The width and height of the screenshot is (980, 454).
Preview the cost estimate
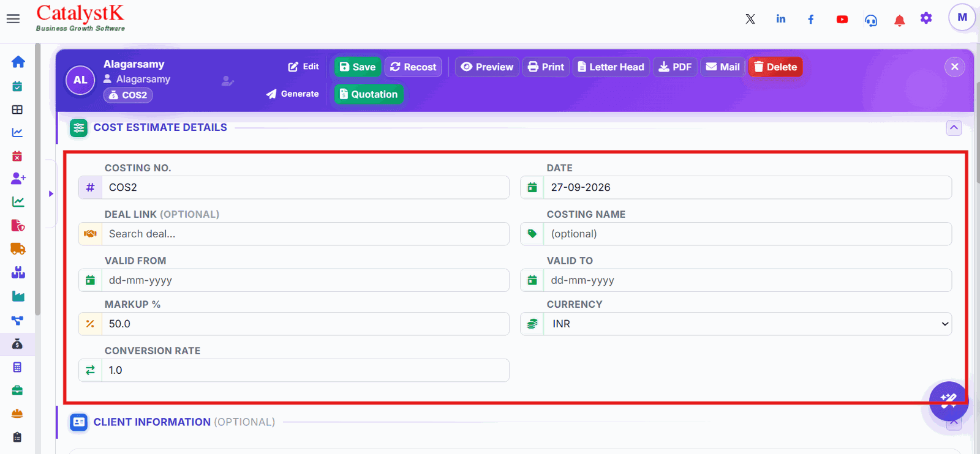pos(487,67)
